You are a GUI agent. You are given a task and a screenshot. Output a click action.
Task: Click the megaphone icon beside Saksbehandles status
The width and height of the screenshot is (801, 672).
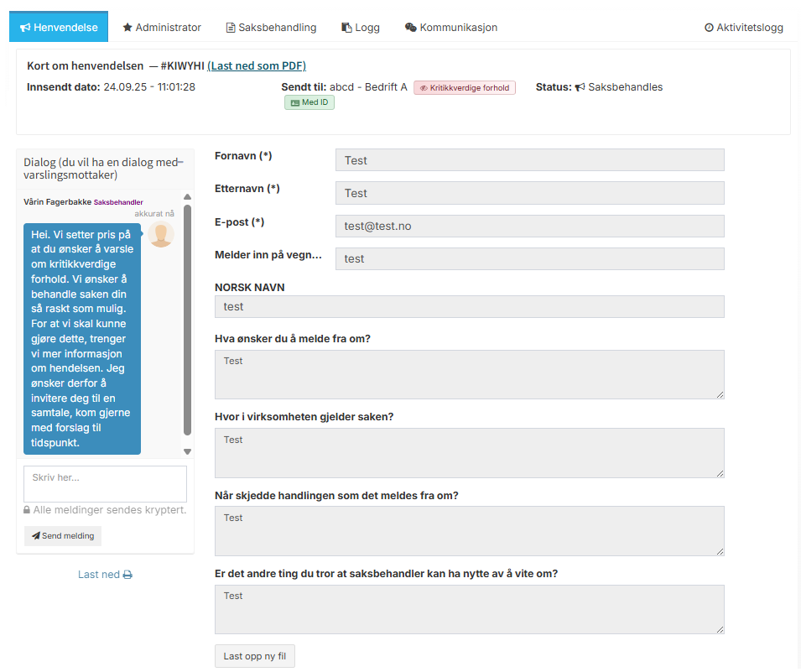pos(580,87)
